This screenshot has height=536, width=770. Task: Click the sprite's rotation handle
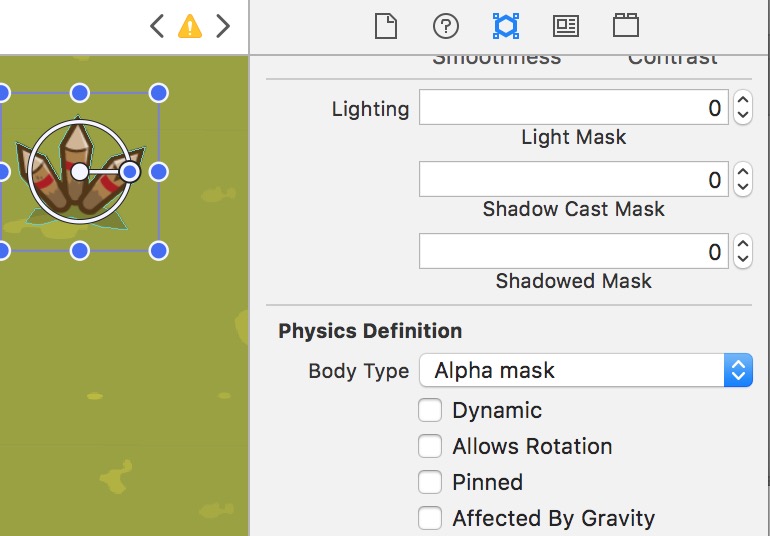(129, 172)
